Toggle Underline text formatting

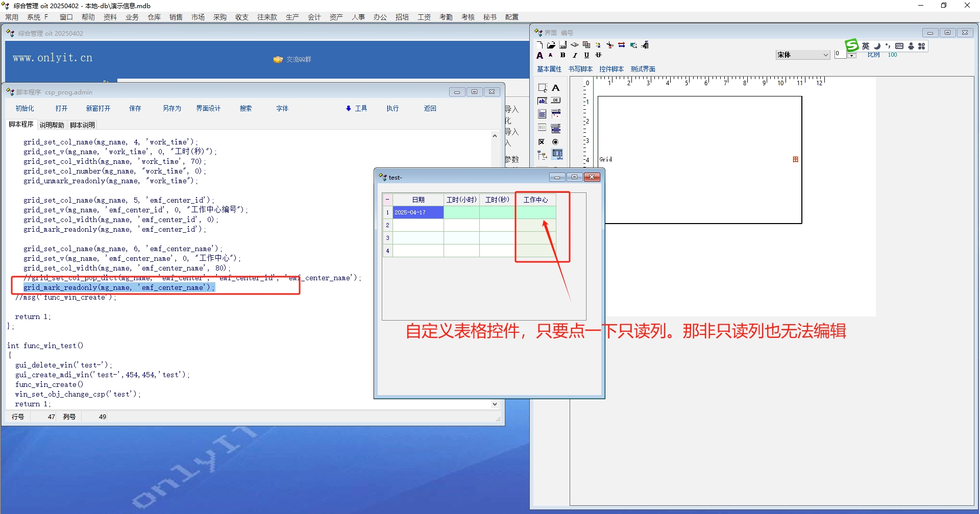point(586,55)
